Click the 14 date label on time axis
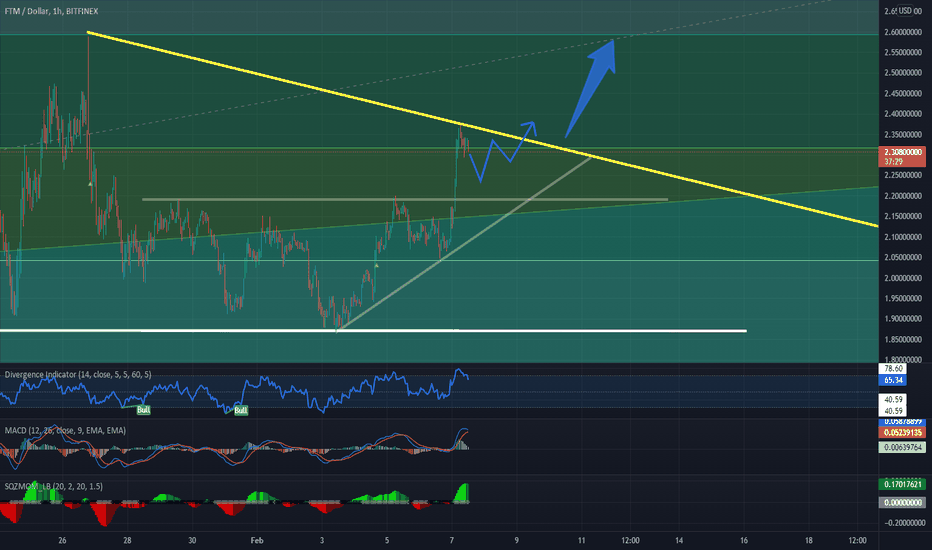 tap(679, 540)
